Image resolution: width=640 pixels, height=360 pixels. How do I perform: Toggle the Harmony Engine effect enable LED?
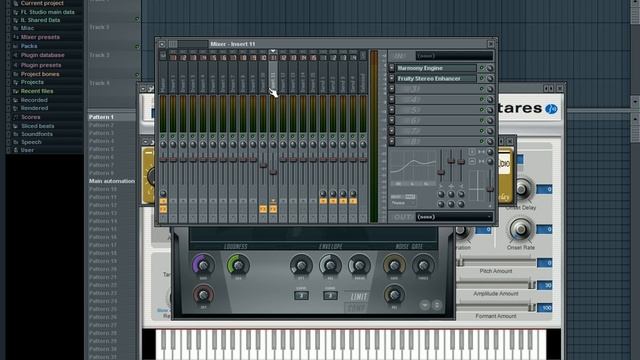click(x=482, y=68)
